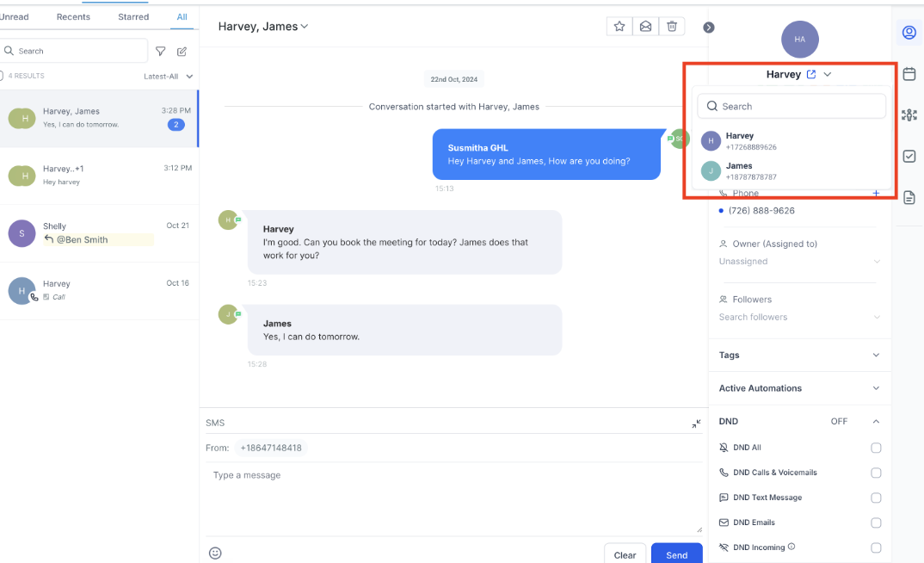Image resolution: width=924 pixels, height=563 pixels.
Task: Click the mark-as-read envelope icon
Action: 645,27
